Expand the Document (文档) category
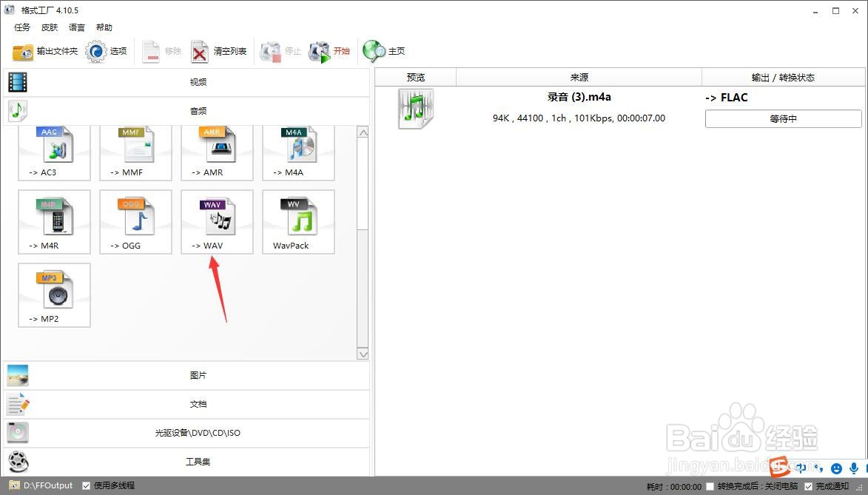The image size is (868, 495). pos(186,404)
